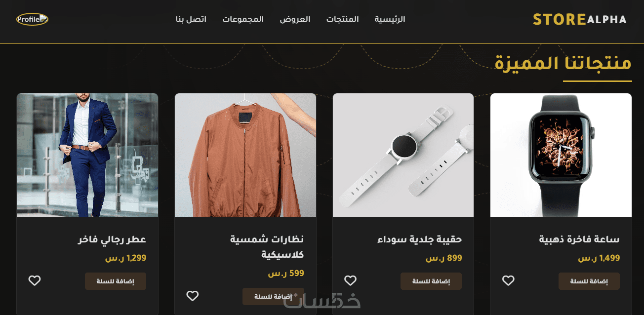
Task: Click the STOREALPHA logo
Action: point(580,20)
